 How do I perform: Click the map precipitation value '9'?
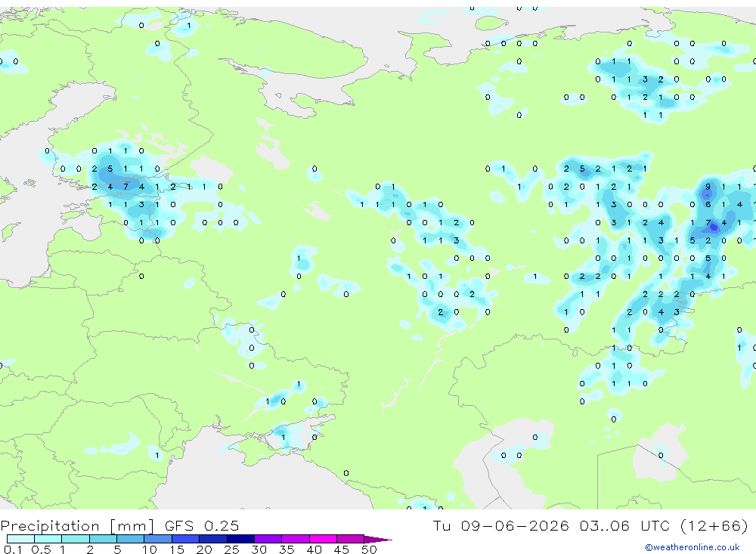click(x=708, y=187)
